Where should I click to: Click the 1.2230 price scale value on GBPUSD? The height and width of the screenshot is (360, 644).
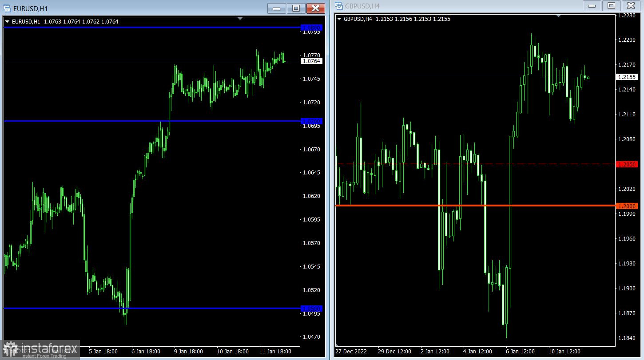click(x=627, y=15)
